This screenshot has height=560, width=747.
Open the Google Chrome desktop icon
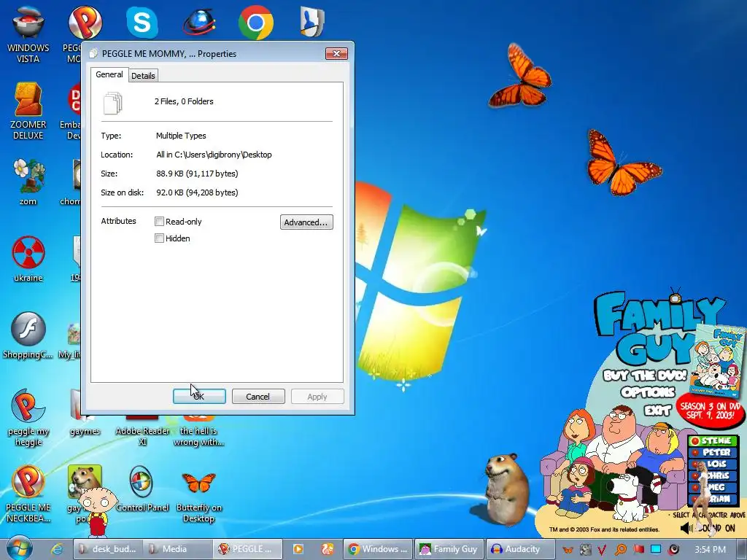point(256,23)
